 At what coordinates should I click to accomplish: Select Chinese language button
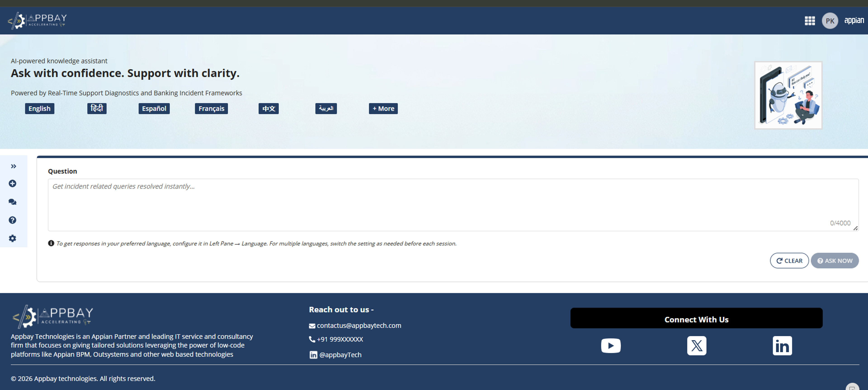click(x=269, y=108)
